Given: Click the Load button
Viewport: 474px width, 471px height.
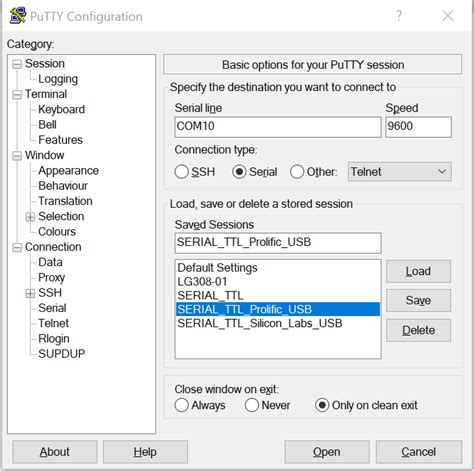Looking at the screenshot, I should click(418, 271).
